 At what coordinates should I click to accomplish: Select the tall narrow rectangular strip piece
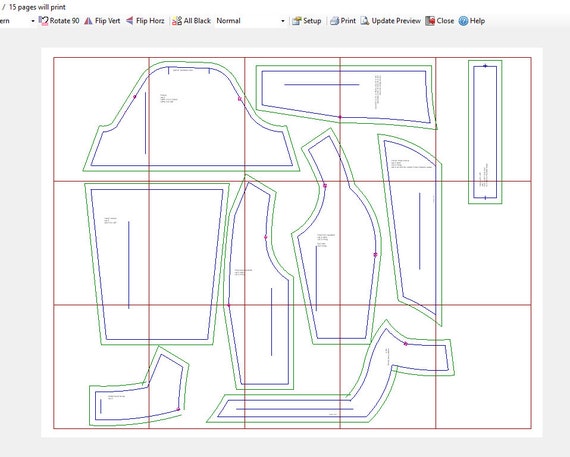click(x=485, y=132)
